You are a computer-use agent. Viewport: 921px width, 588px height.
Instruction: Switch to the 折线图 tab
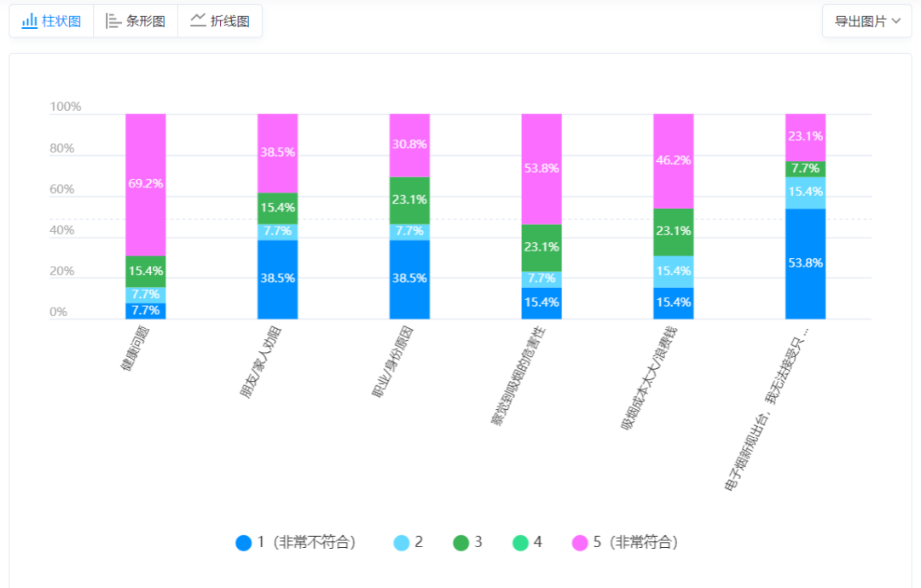click(x=229, y=21)
